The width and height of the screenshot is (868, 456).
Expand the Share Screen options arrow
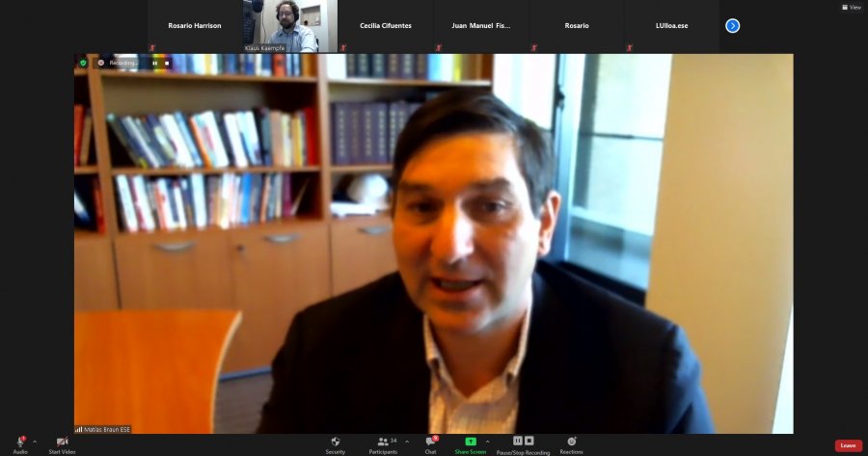pyautogui.click(x=487, y=442)
